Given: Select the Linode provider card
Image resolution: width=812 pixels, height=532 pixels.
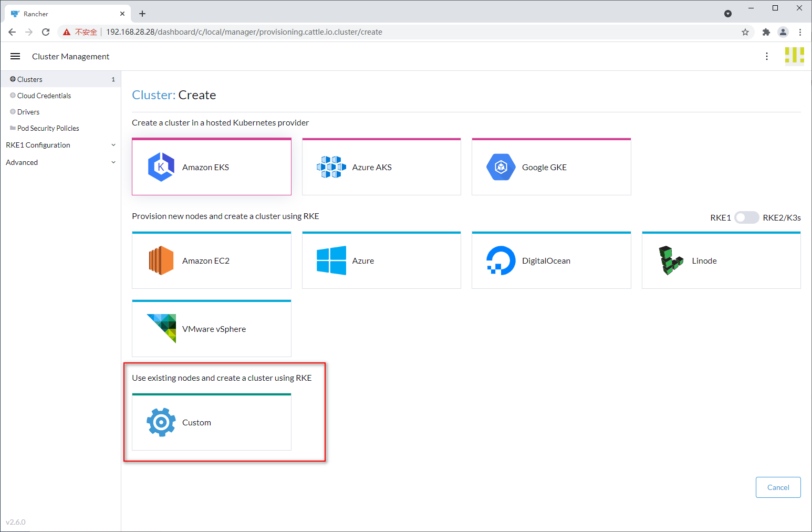Looking at the screenshot, I should [x=721, y=260].
